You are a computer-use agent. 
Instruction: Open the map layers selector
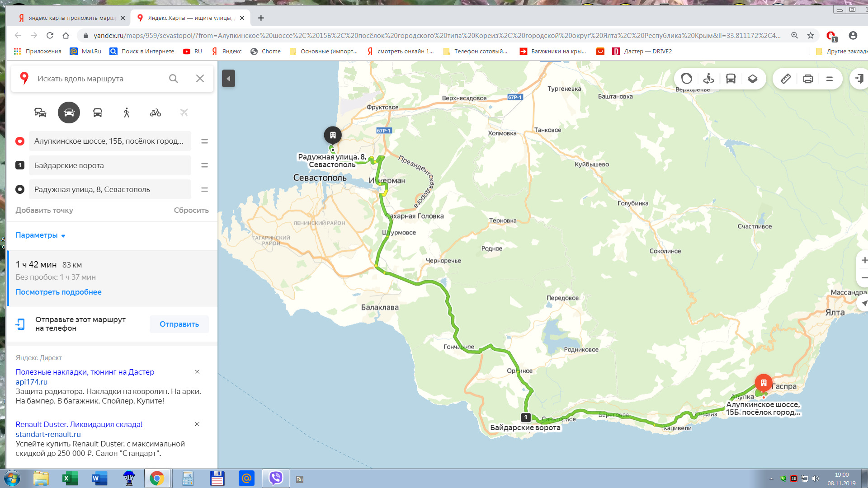(x=753, y=79)
